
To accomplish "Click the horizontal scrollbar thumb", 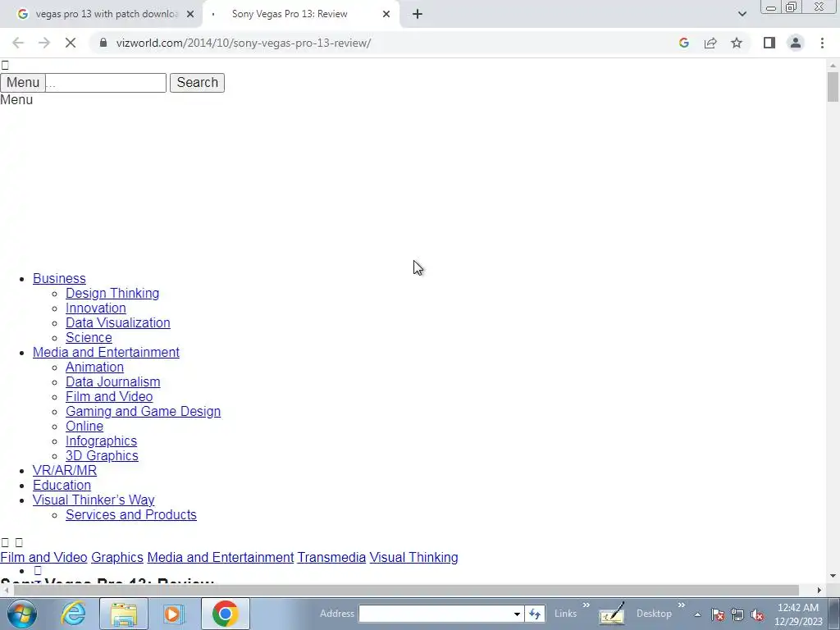I will [406, 590].
